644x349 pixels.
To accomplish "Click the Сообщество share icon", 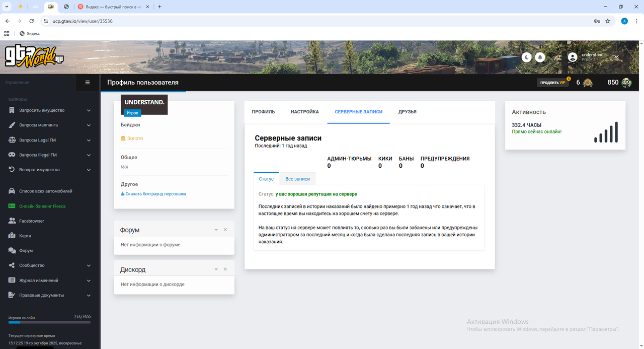I will [x=12, y=265].
